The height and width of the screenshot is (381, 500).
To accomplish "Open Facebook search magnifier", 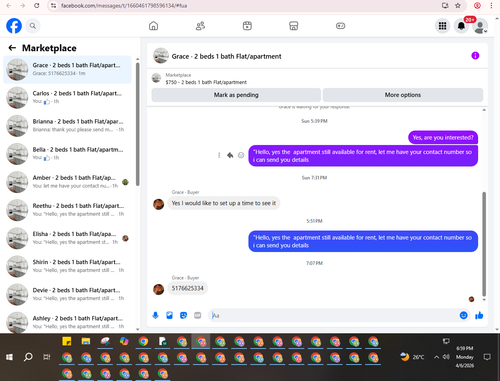I will point(33,26).
